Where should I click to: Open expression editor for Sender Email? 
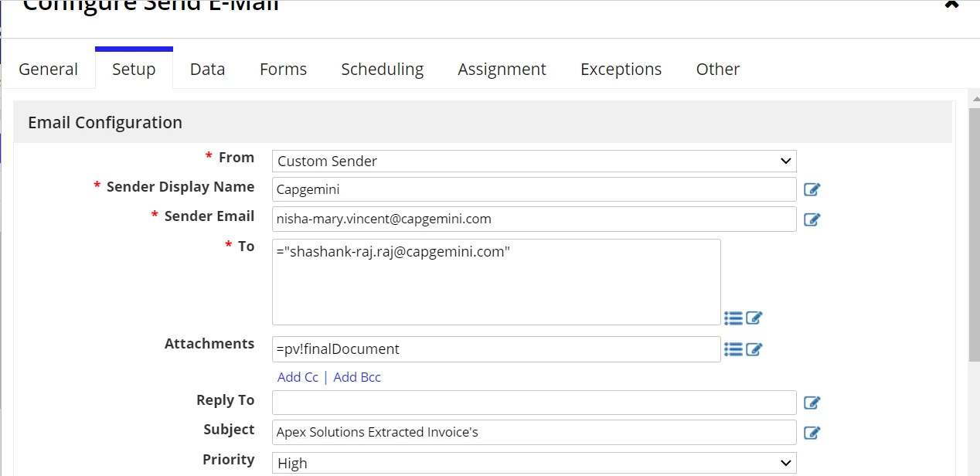(x=812, y=219)
